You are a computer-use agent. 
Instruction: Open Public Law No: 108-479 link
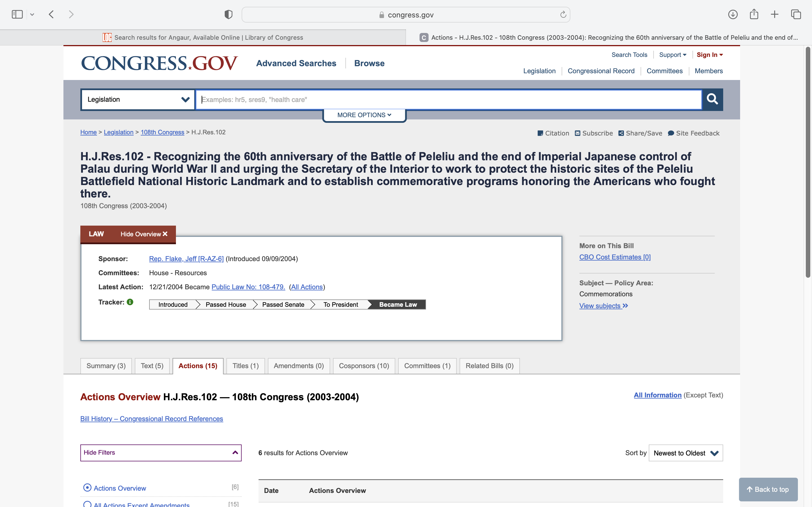[248, 287]
